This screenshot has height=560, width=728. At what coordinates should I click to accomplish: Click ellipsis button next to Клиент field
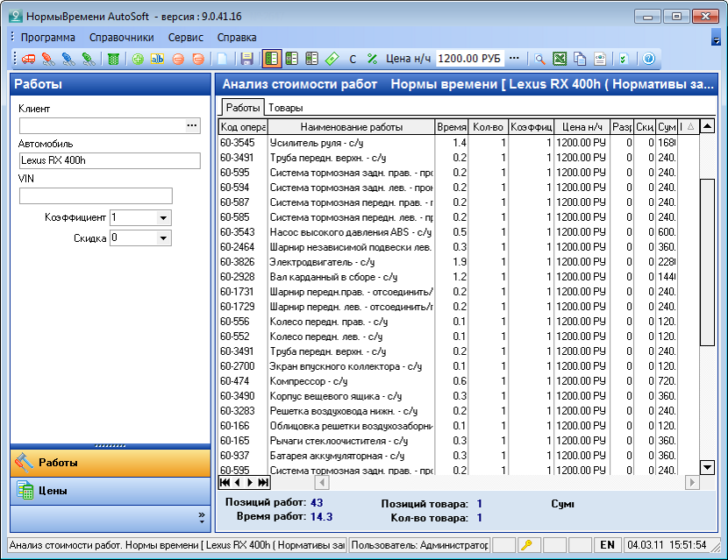click(192, 126)
